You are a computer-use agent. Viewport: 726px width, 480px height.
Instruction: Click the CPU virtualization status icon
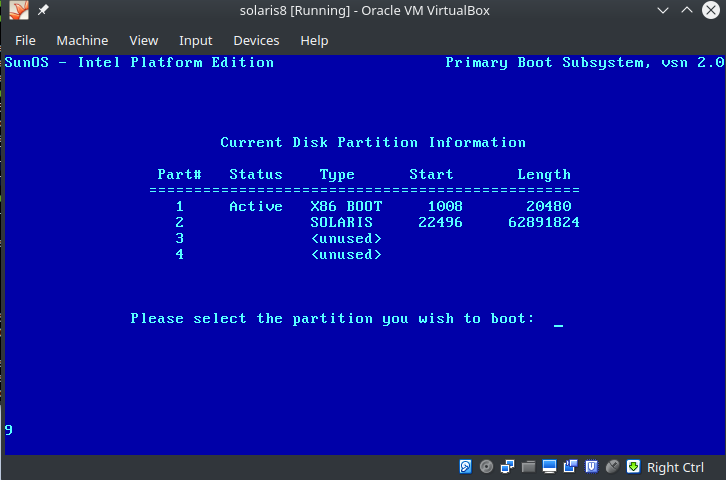coord(591,467)
